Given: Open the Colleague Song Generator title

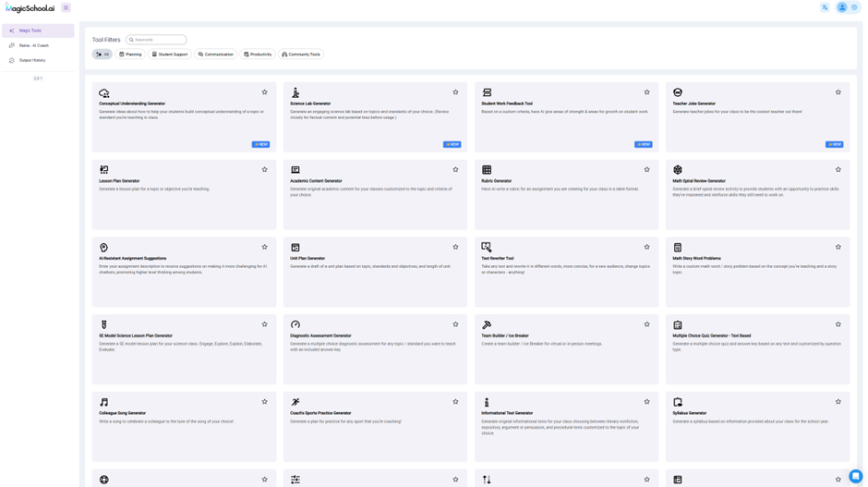Looking at the screenshot, I should (122, 413).
